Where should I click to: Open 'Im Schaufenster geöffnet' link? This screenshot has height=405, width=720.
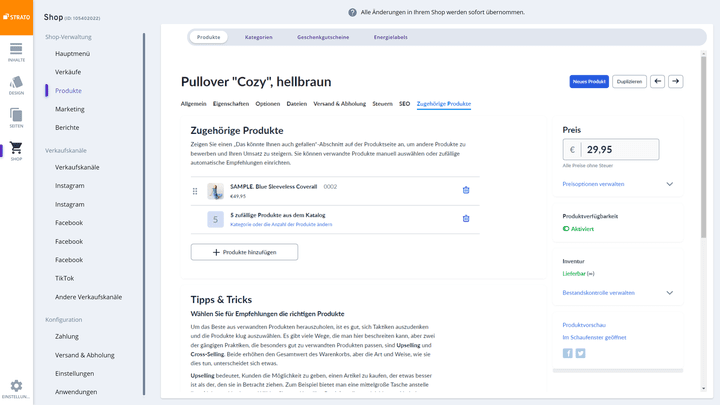(594, 337)
